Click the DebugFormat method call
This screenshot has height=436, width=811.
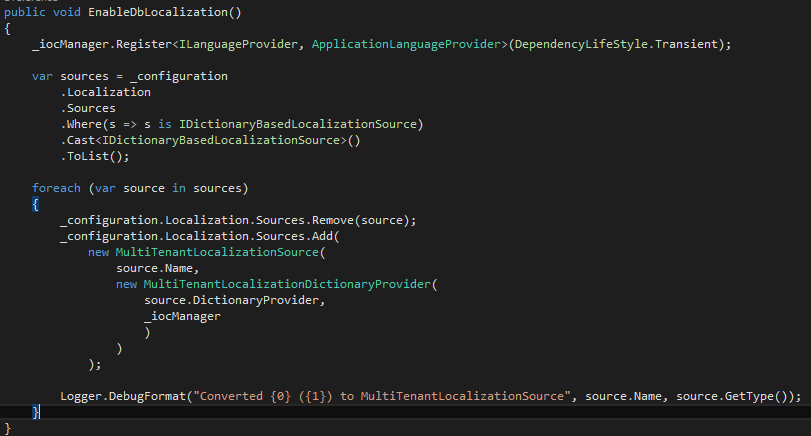(147, 397)
